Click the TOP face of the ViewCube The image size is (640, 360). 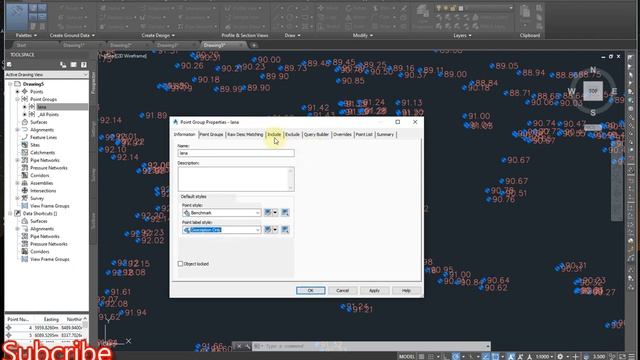click(x=593, y=91)
